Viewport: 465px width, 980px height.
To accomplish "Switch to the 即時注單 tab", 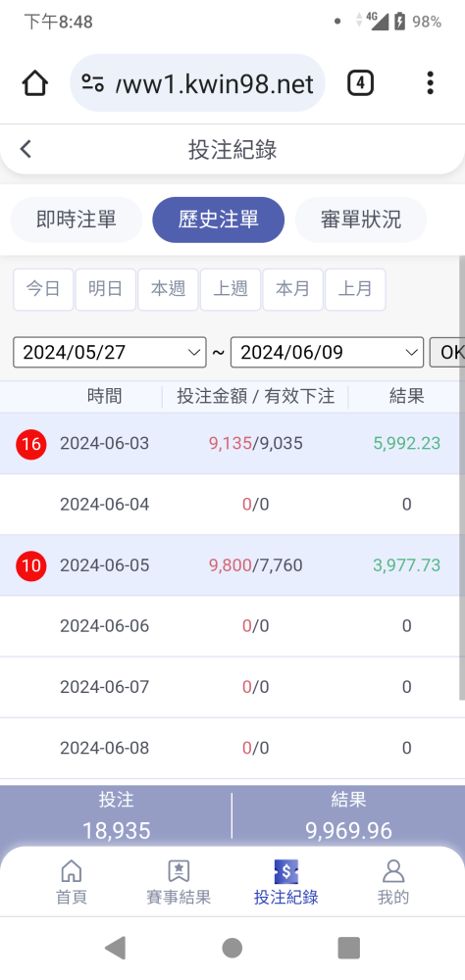I will click(x=77, y=220).
